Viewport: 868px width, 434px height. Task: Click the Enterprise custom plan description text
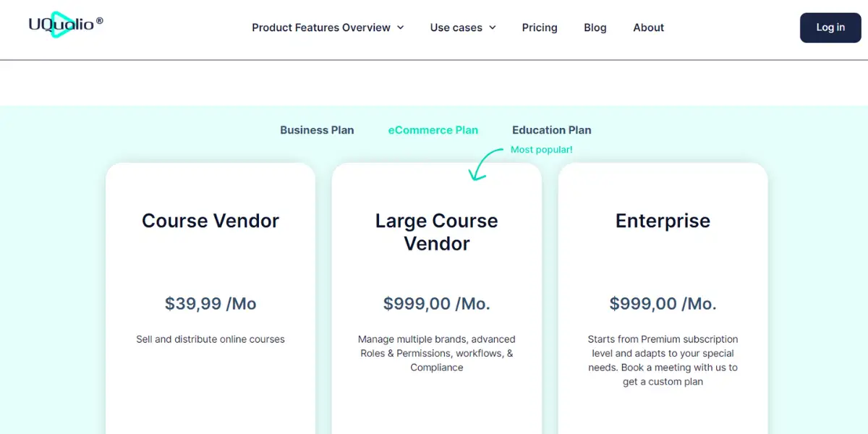663,360
